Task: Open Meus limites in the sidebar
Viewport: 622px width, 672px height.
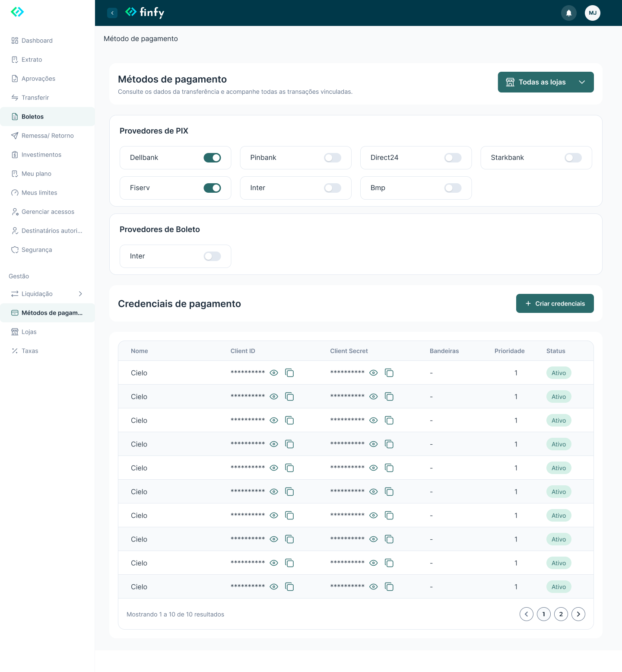Action: (x=48, y=193)
